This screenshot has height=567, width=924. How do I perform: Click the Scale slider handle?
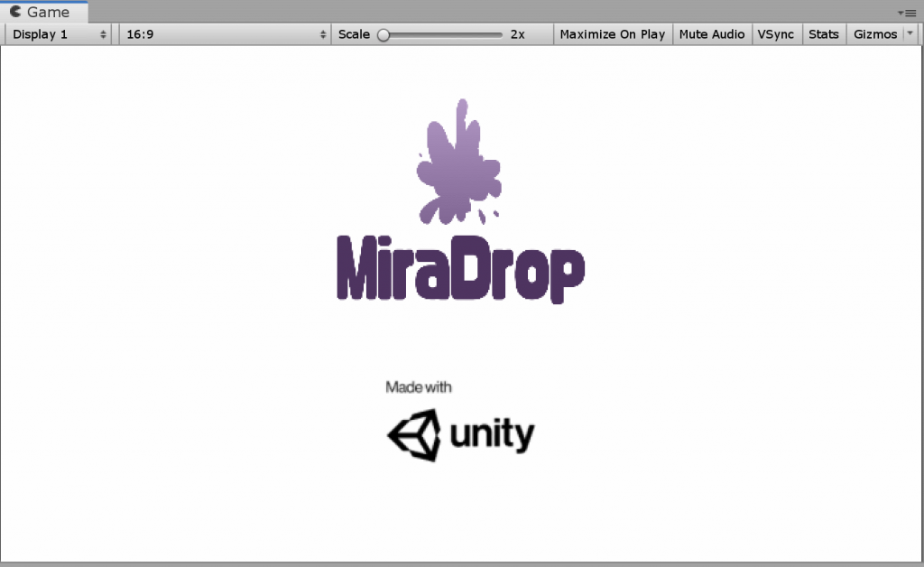click(383, 34)
